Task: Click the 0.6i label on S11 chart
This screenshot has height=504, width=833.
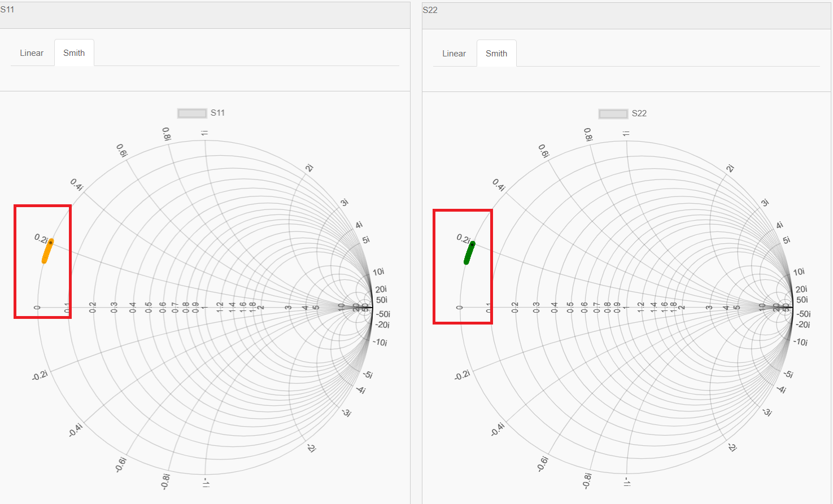Action: point(122,151)
